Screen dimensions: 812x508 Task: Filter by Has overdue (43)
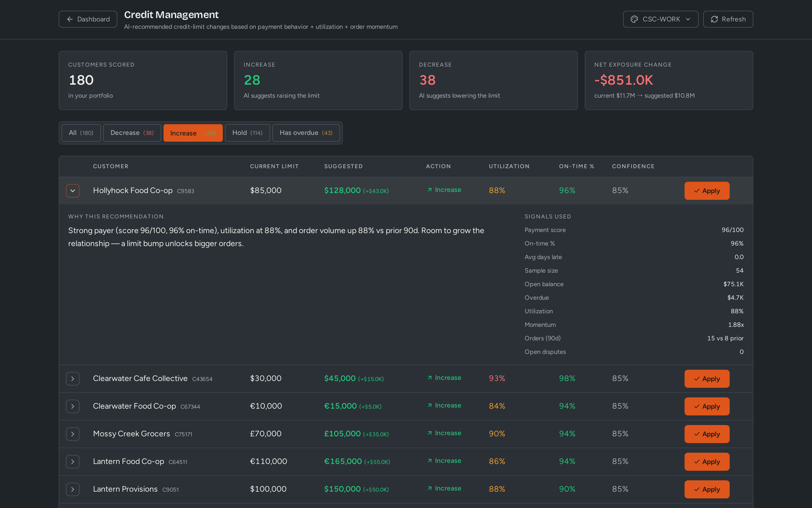tap(306, 133)
